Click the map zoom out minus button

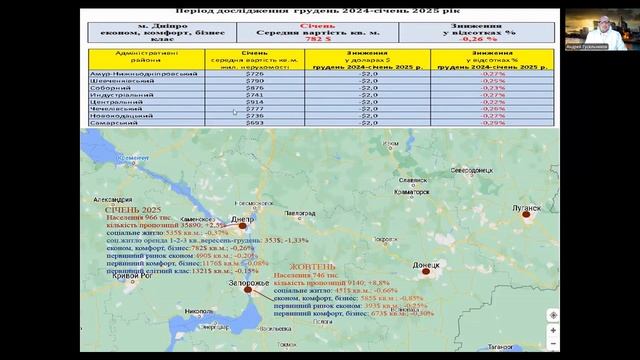(553, 344)
